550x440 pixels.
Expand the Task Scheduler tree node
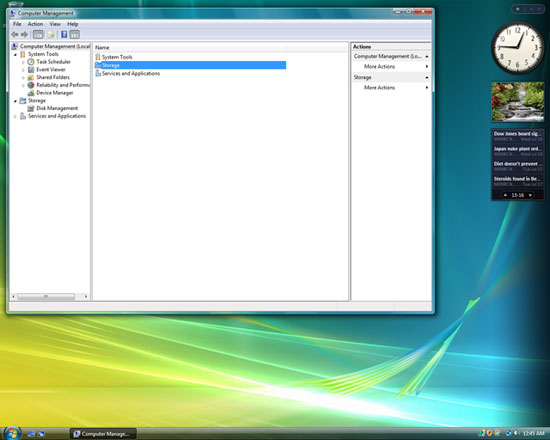[x=24, y=62]
